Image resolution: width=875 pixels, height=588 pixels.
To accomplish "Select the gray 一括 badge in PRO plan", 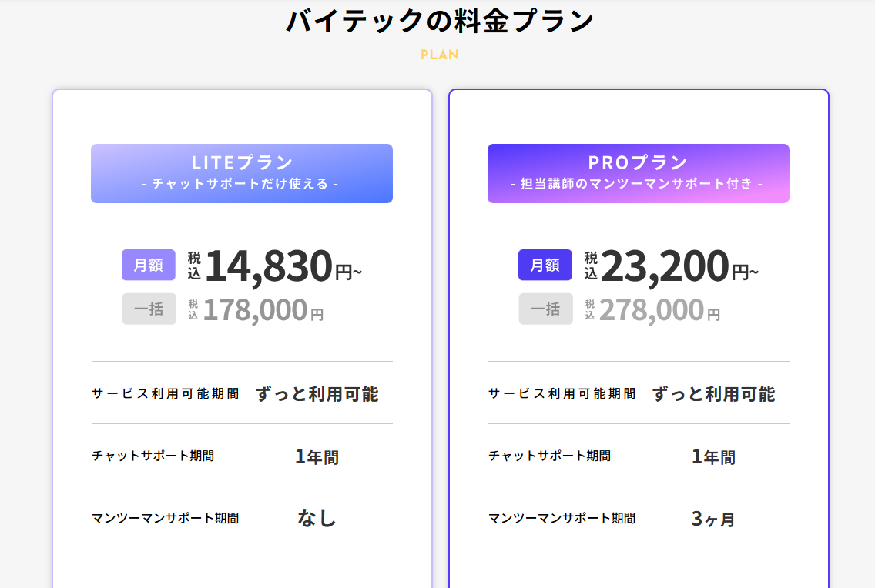I will point(546,309).
